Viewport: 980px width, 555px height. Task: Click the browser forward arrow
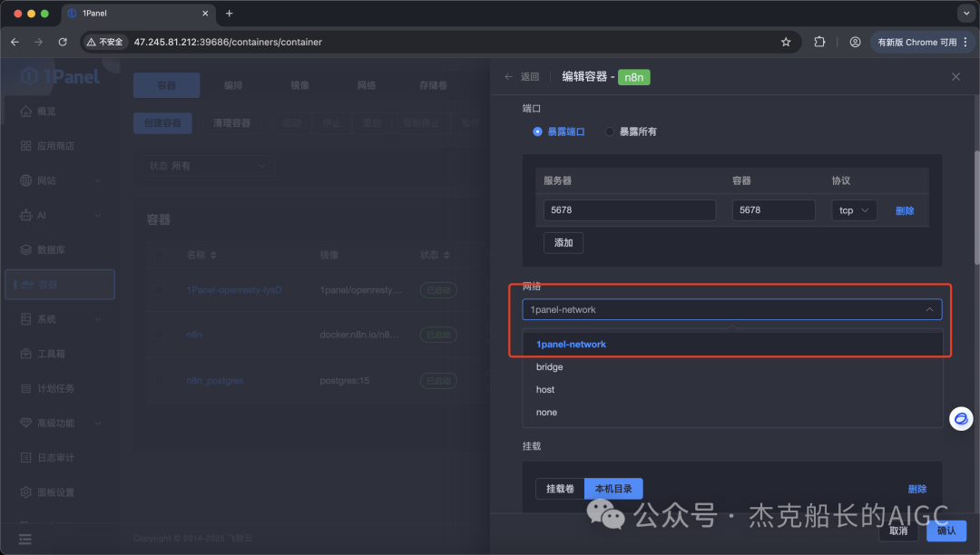39,42
